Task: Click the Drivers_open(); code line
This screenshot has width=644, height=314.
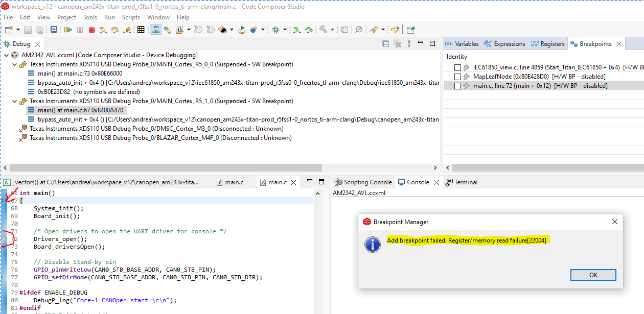Action: pyautogui.click(x=60, y=239)
